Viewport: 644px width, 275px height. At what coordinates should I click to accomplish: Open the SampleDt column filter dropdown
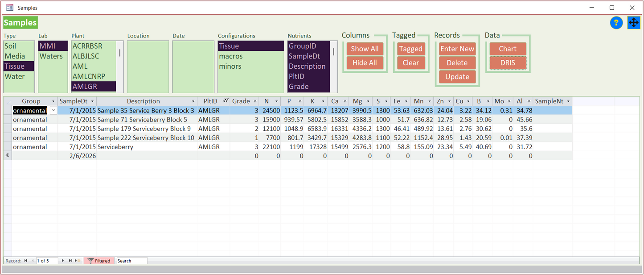(93, 101)
